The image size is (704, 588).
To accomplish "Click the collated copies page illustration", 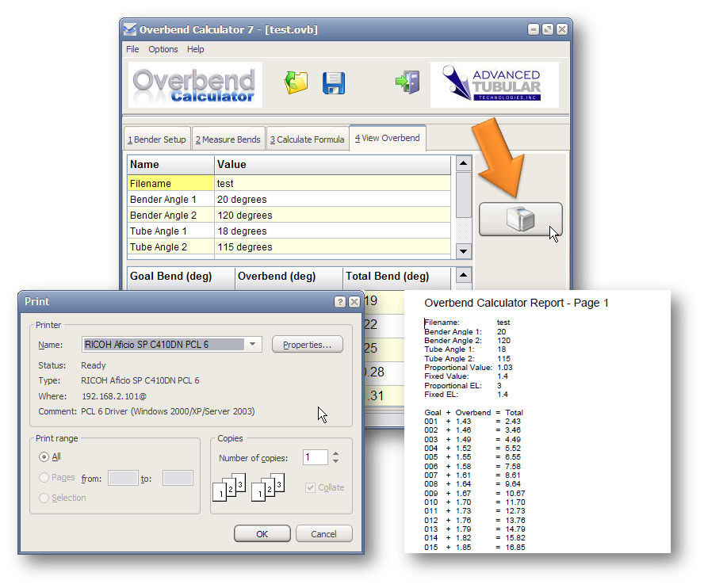I will pos(229,487).
